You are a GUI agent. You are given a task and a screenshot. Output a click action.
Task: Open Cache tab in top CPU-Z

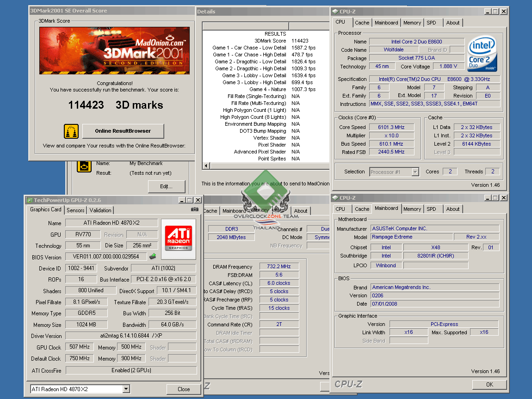click(362, 23)
